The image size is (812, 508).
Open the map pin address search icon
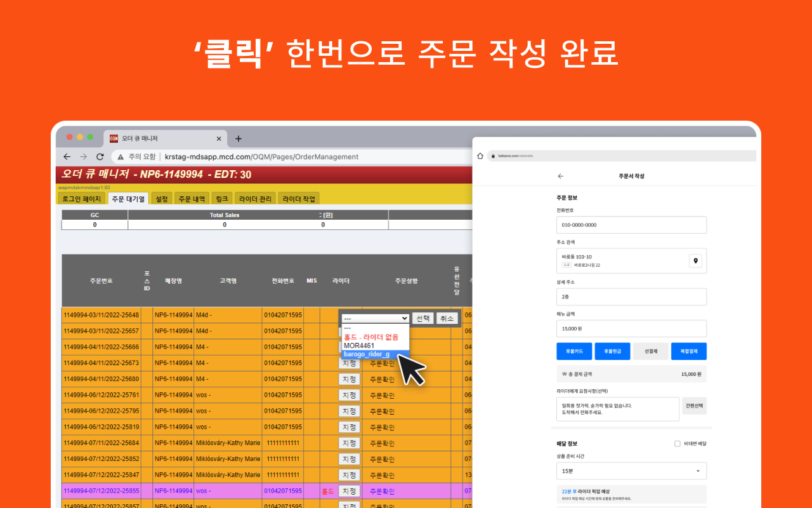coord(695,261)
